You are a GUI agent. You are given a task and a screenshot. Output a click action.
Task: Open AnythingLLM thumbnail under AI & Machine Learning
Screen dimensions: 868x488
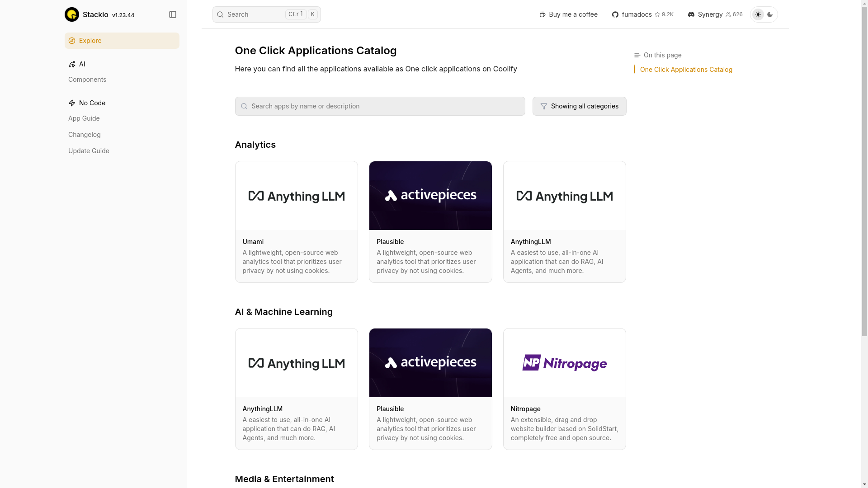(297, 363)
